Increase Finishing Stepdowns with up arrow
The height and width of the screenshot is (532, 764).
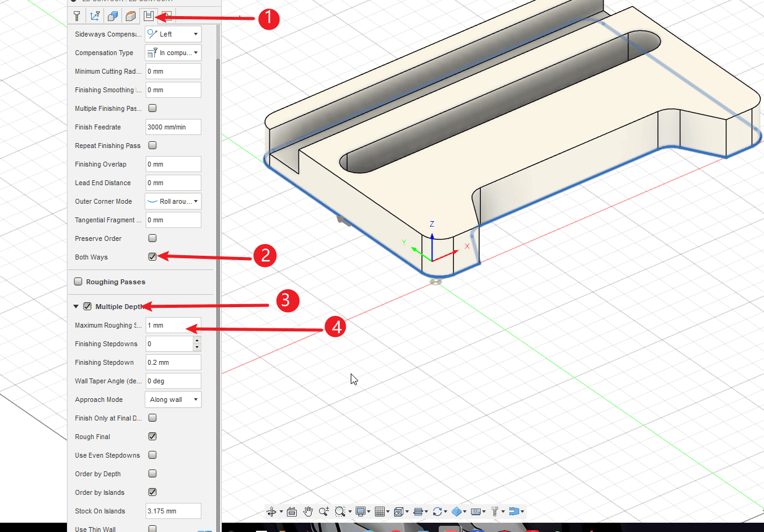197,340
